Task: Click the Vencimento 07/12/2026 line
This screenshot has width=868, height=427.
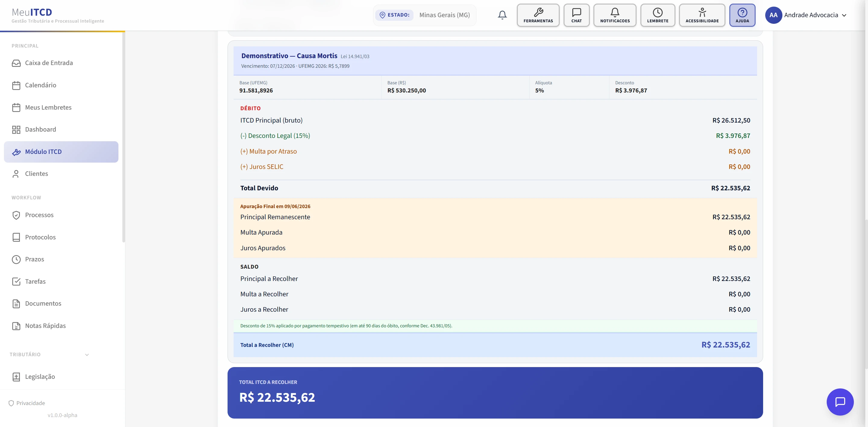Action: point(295,66)
